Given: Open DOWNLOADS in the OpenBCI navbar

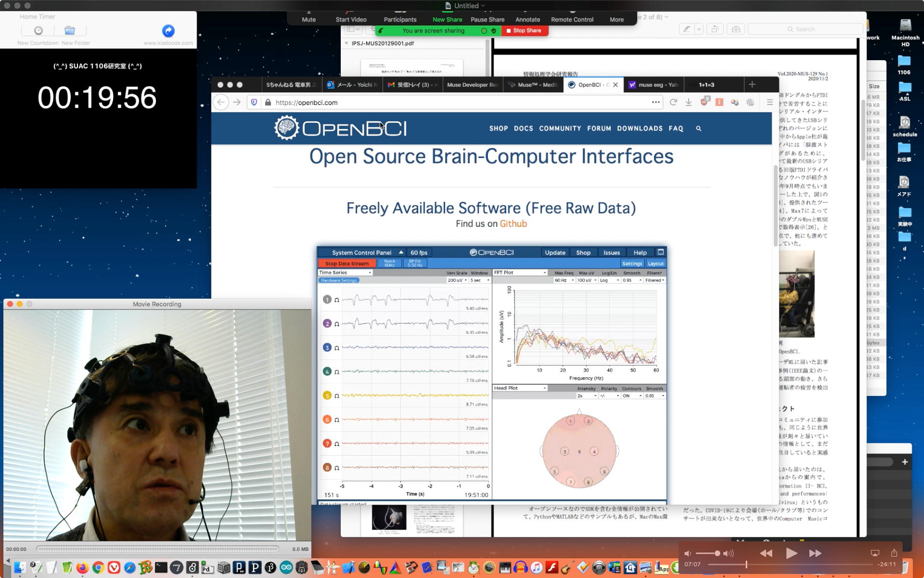Looking at the screenshot, I should (x=640, y=128).
